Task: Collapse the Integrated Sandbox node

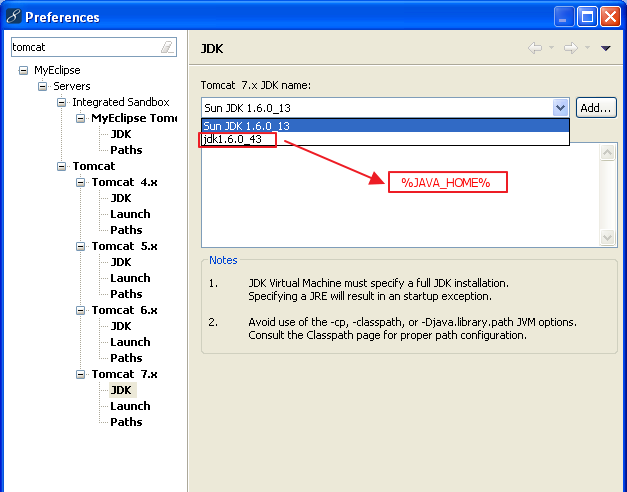Action: (61, 102)
